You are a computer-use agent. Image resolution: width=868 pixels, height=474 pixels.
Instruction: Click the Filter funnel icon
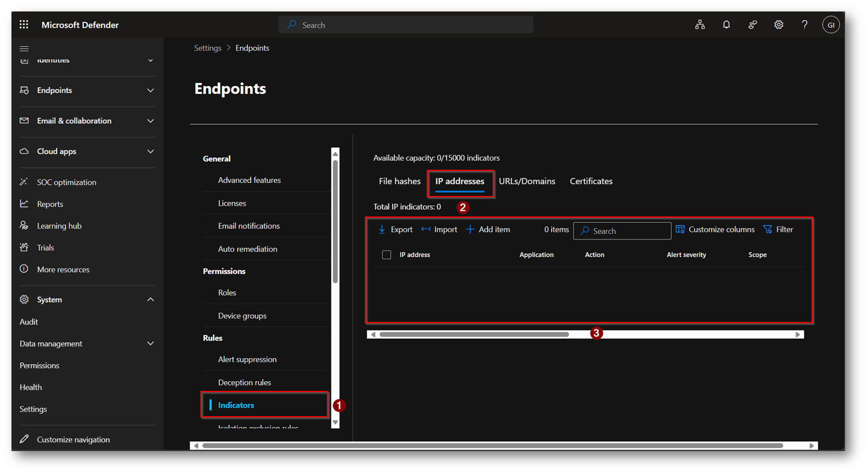click(768, 230)
